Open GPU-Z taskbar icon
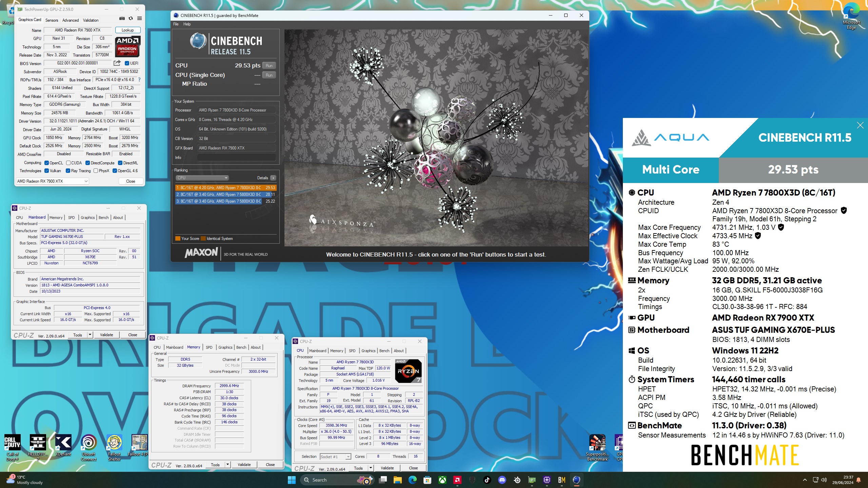 coord(532,480)
